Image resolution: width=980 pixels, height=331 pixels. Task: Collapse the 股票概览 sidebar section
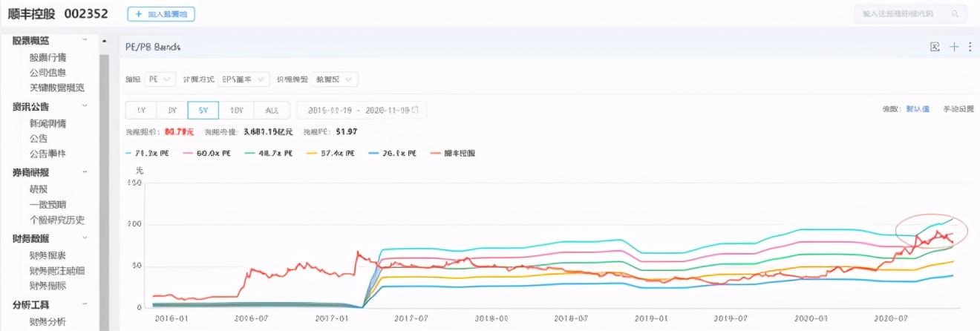(84, 40)
